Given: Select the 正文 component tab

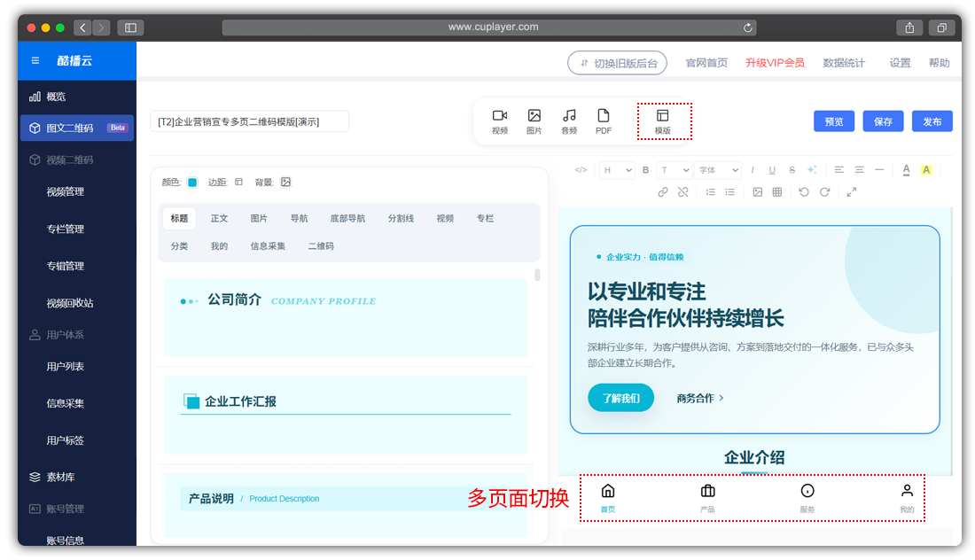Looking at the screenshot, I should pos(219,218).
